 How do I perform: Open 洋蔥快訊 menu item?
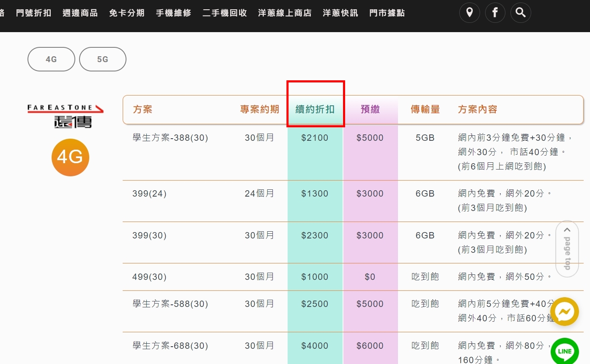coord(340,13)
